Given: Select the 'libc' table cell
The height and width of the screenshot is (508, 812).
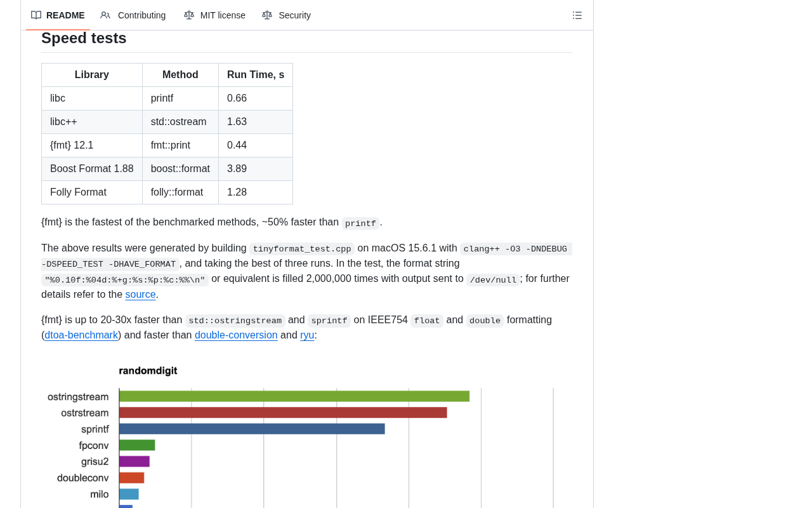Looking at the screenshot, I should [92, 98].
